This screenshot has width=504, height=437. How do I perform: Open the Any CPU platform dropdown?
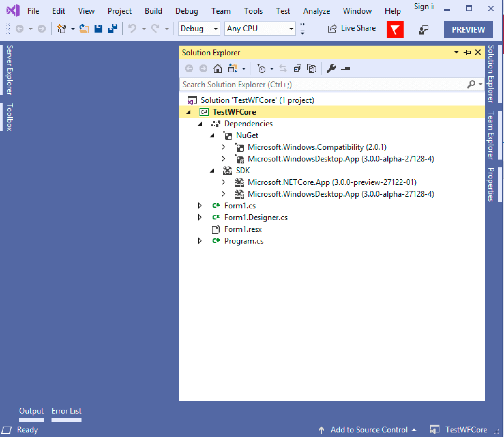click(260, 29)
